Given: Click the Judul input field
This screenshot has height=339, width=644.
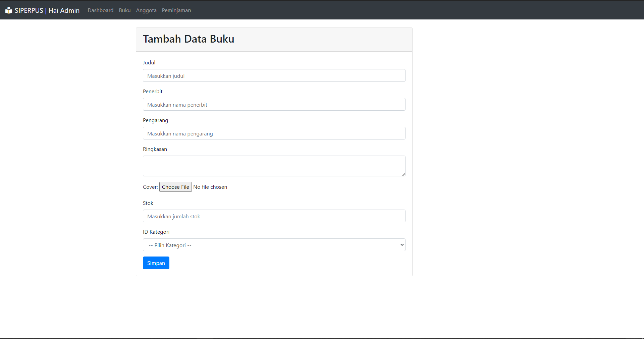Looking at the screenshot, I should coord(274,75).
